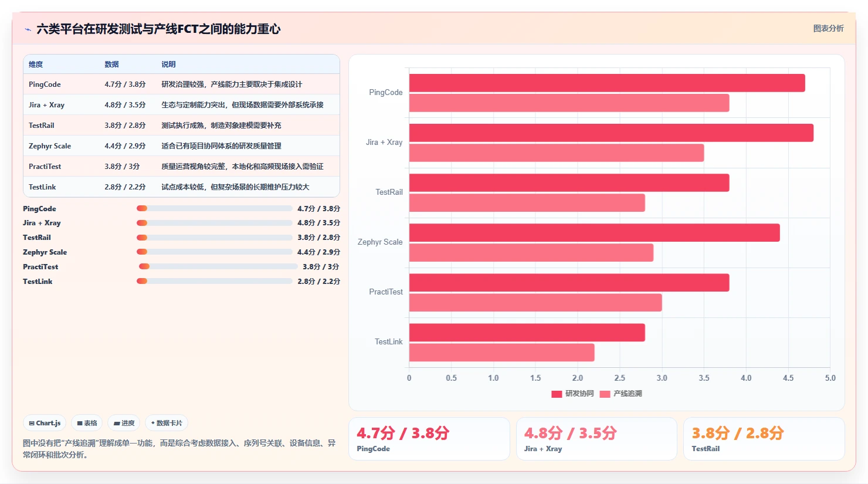Click the Zephyr Scale label on the chart axis
The height and width of the screenshot is (484, 868).
point(380,242)
